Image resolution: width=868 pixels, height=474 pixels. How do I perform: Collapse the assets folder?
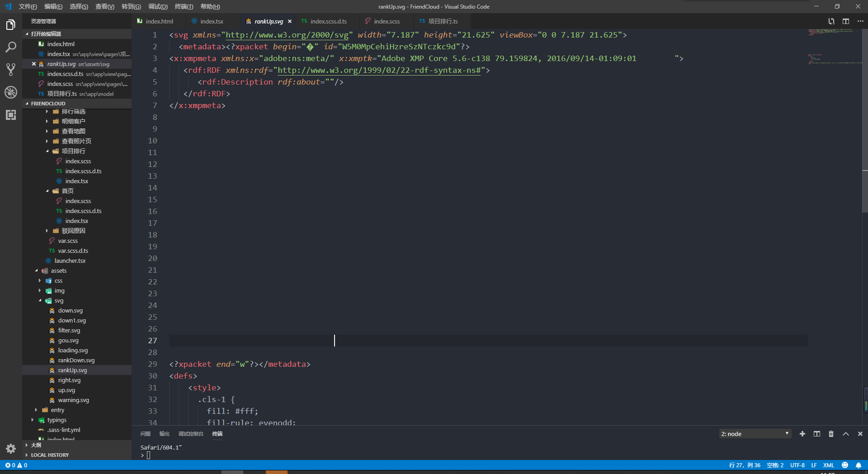[58, 270]
